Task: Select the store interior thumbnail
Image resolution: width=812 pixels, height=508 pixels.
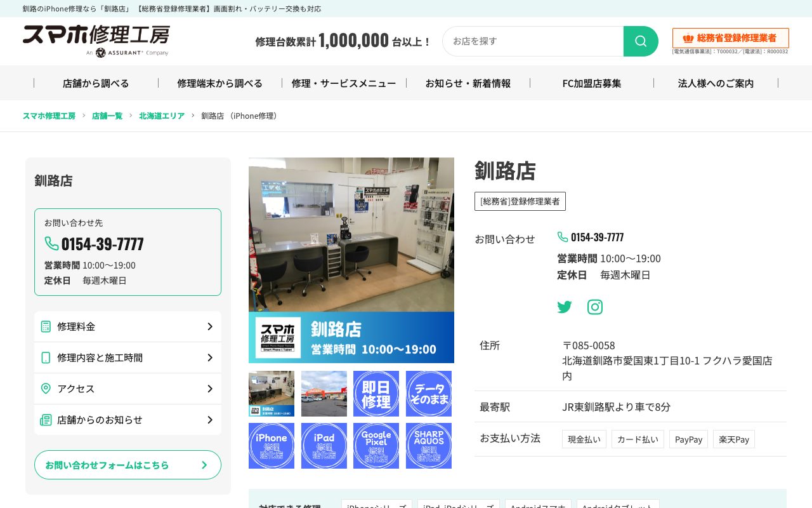Action: (x=272, y=394)
